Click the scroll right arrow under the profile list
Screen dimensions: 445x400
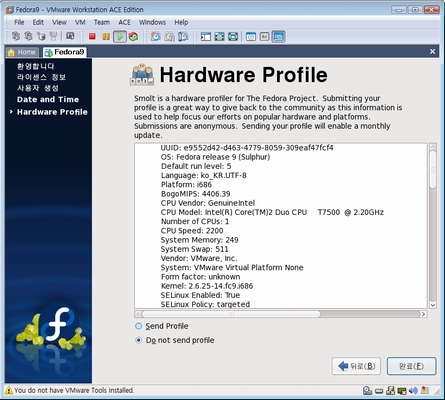tap(423, 314)
